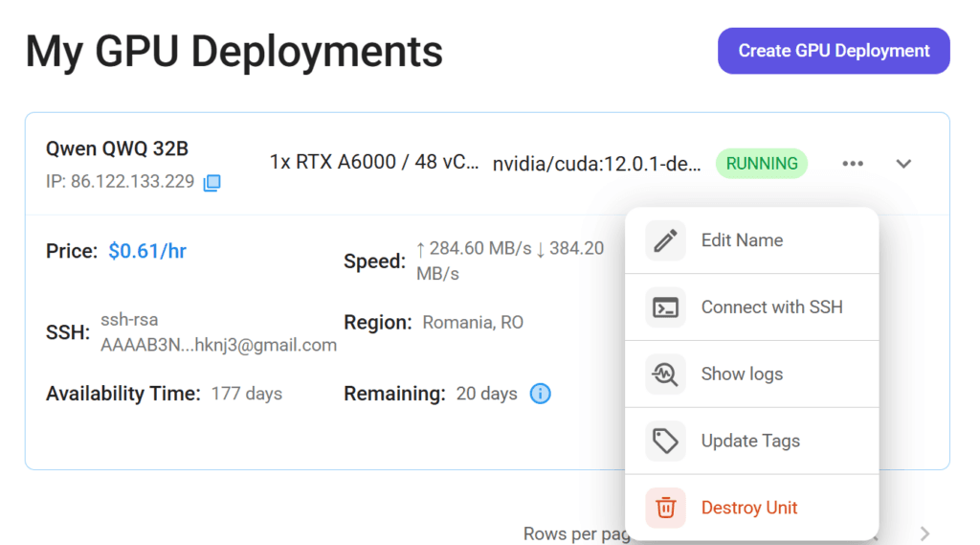
Task: Choose Update Tags in the context menu
Action: click(x=750, y=442)
